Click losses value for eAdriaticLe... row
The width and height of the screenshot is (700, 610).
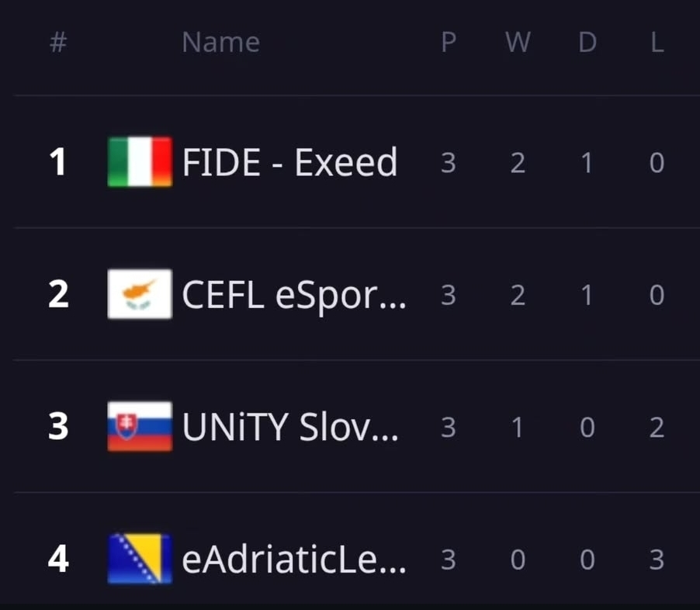pyautogui.click(x=657, y=560)
